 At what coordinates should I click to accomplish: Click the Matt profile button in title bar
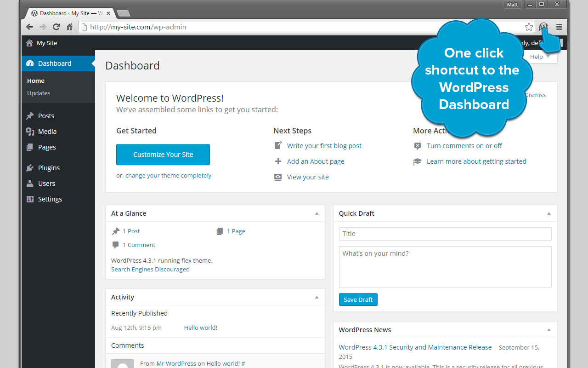pyautogui.click(x=512, y=5)
